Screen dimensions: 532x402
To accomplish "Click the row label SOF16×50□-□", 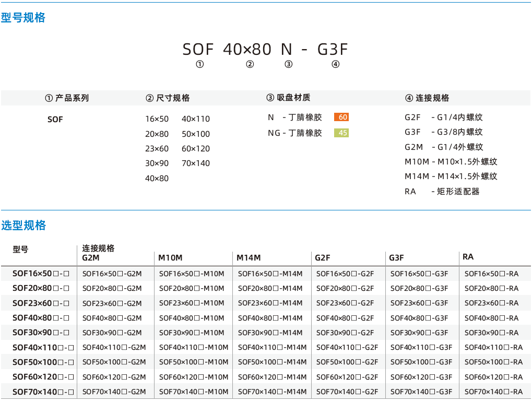I will (41, 274).
